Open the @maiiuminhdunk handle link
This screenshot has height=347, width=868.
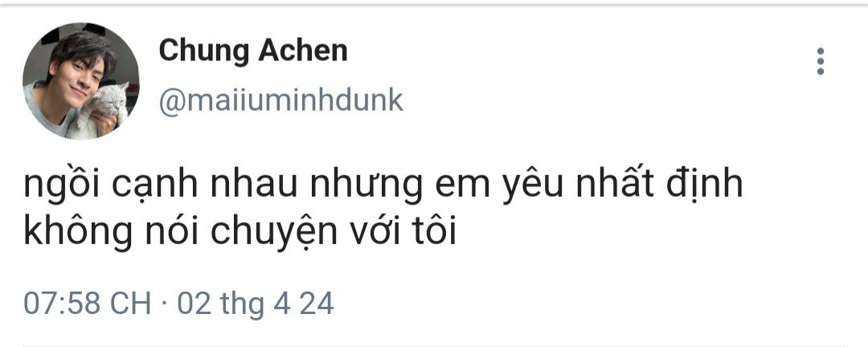coord(280,101)
